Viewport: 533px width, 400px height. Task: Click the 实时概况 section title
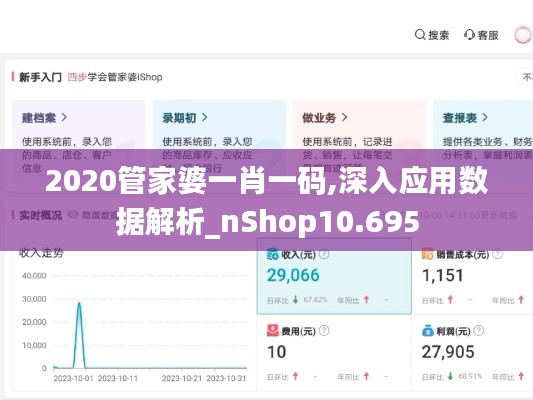pyautogui.click(x=40, y=215)
